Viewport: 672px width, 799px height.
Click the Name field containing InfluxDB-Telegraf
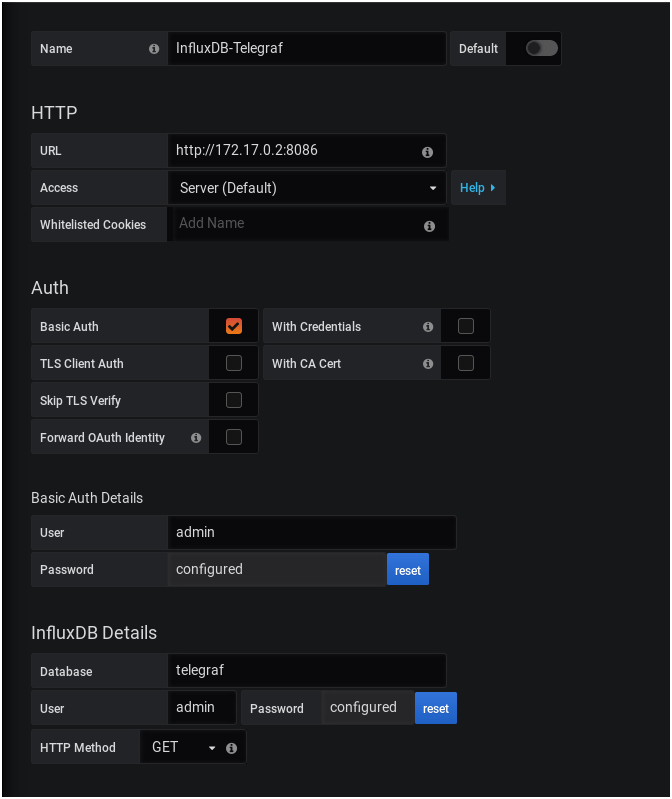tap(307, 48)
